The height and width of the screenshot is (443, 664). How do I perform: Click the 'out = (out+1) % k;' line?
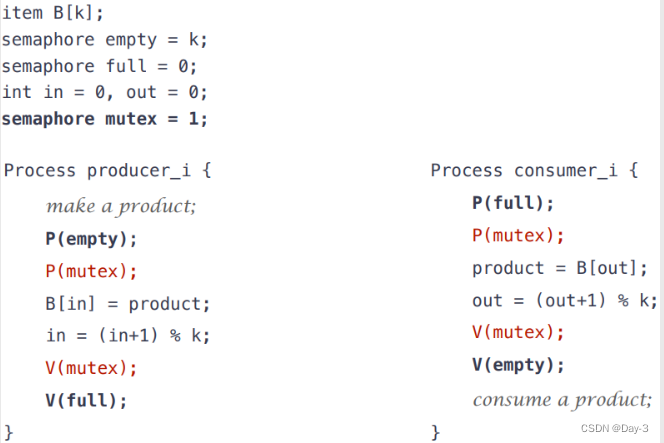[565, 300]
